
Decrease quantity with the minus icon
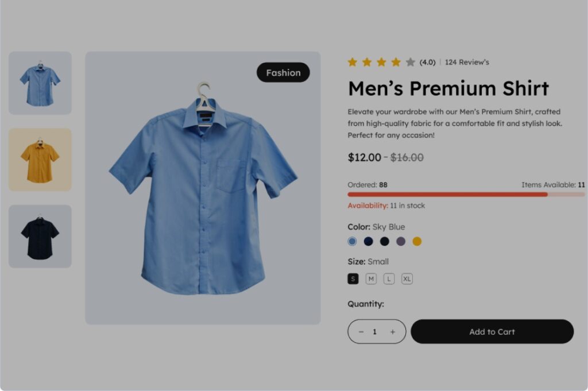[361, 332]
